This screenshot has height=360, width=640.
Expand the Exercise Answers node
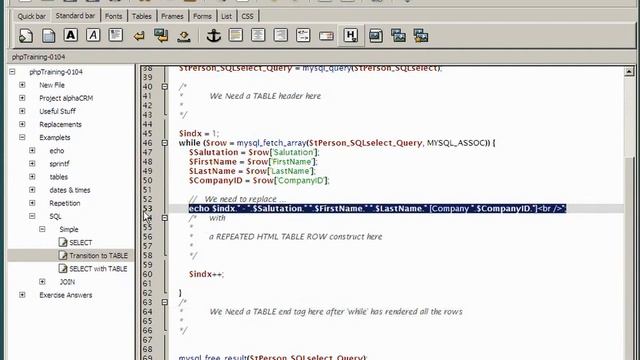(x=22, y=295)
